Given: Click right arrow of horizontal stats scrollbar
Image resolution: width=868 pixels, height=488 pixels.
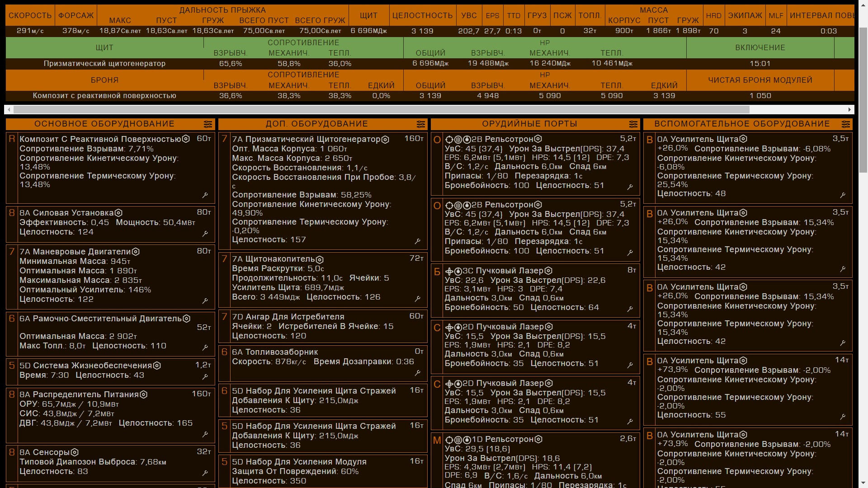Looking at the screenshot, I should pos(849,109).
